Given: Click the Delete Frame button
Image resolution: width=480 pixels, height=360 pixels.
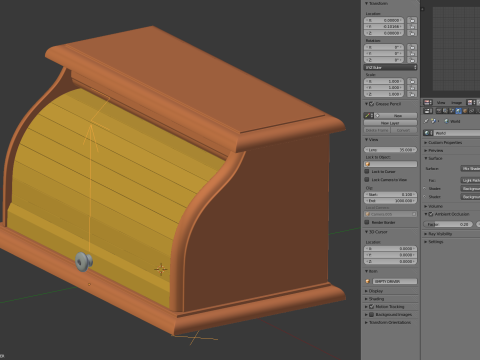Looking at the screenshot, I should click(377, 130).
